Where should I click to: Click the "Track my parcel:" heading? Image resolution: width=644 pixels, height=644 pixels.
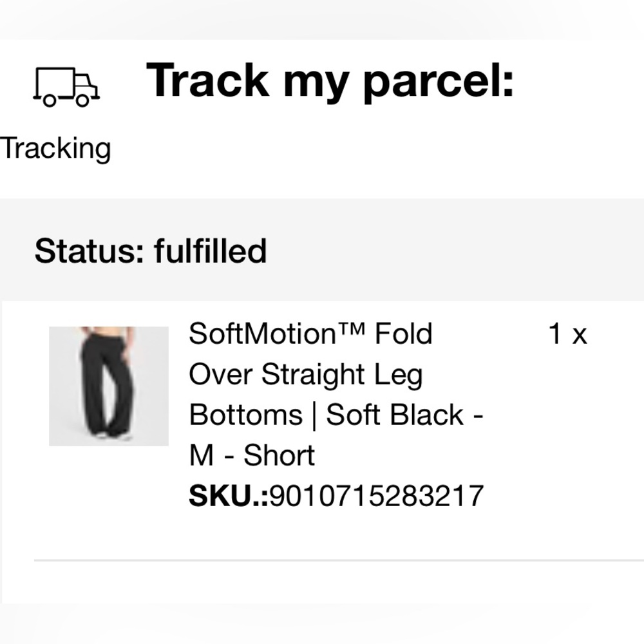[330, 80]
